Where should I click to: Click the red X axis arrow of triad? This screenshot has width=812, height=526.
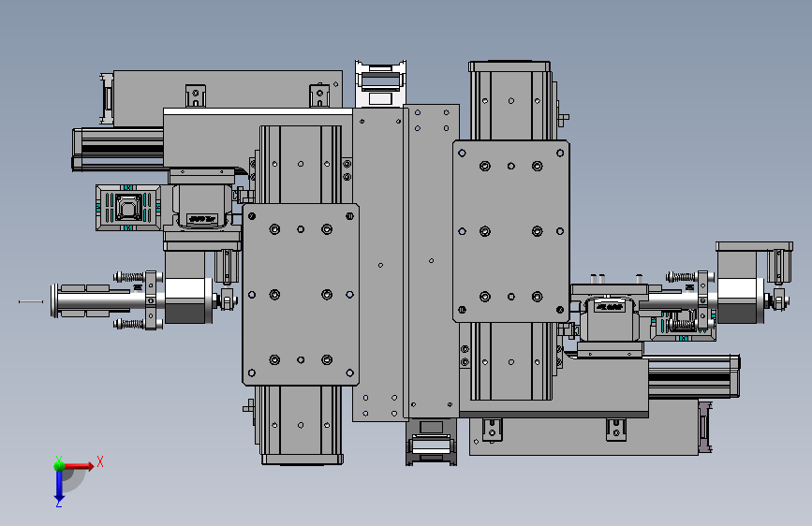point(80,466)
